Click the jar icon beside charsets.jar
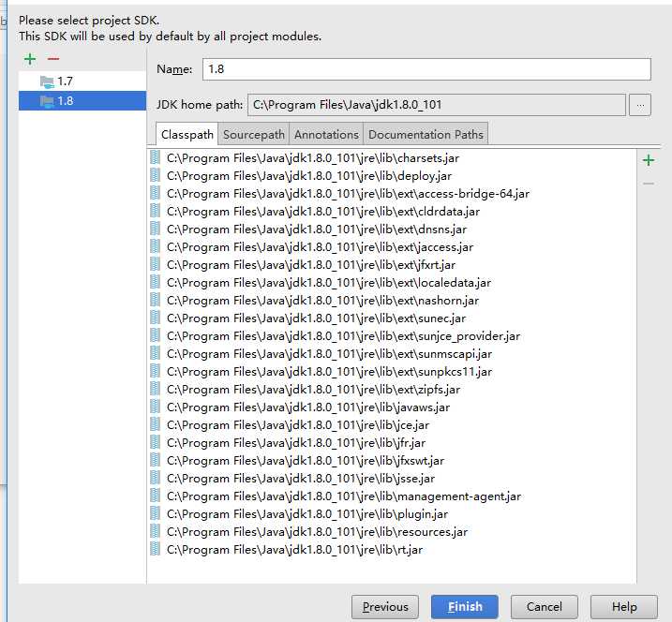The width and height of the screenshot is (672, 622). 156,157
